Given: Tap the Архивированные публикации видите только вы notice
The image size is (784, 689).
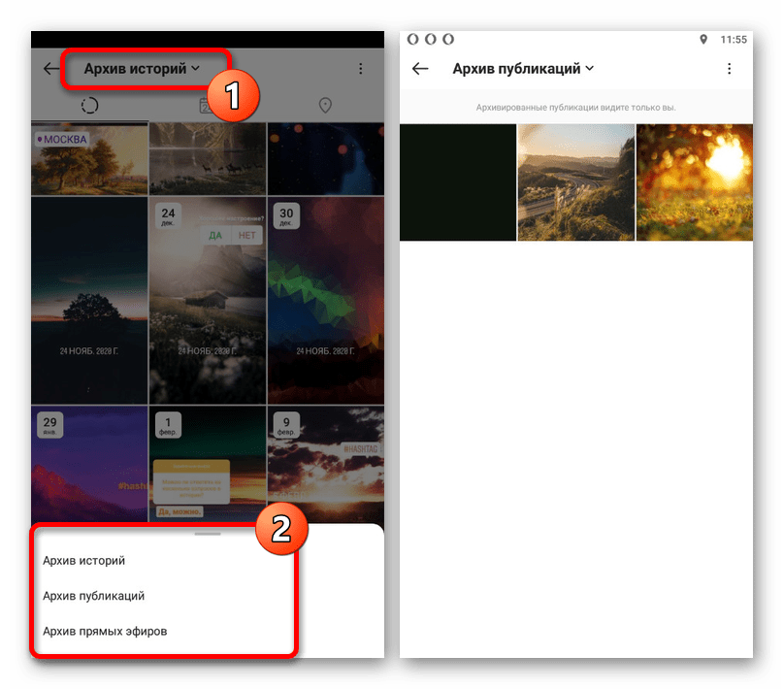Looking at the screenshot, I should pyautogui.click(x=576, y=108).
